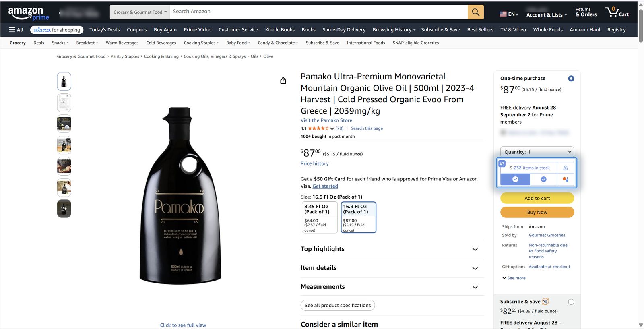Choose the 8.45 Fl Oz size option
This screenshot has height=329, width=644.
[320, 217]
